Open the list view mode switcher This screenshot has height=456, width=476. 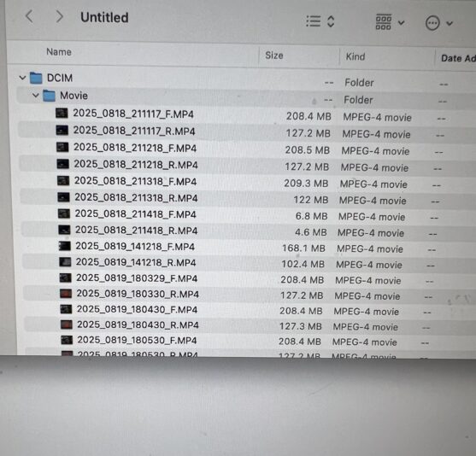[320, 21]
